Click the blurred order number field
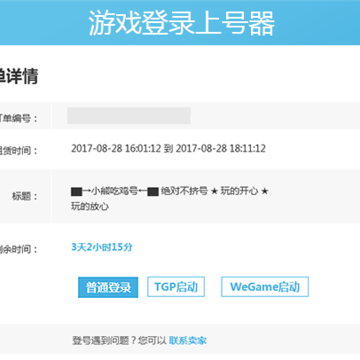Image resolution: width=360 pixels, height=360 pixels. [x=129, y=116]
